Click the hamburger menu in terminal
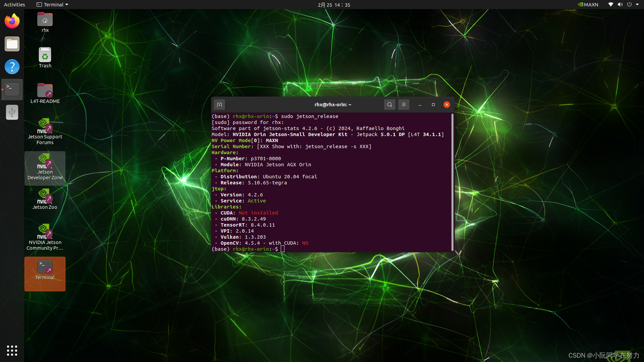Image resolution: width=644 pixels, height=362 pixels. click(x=404, y=105)
